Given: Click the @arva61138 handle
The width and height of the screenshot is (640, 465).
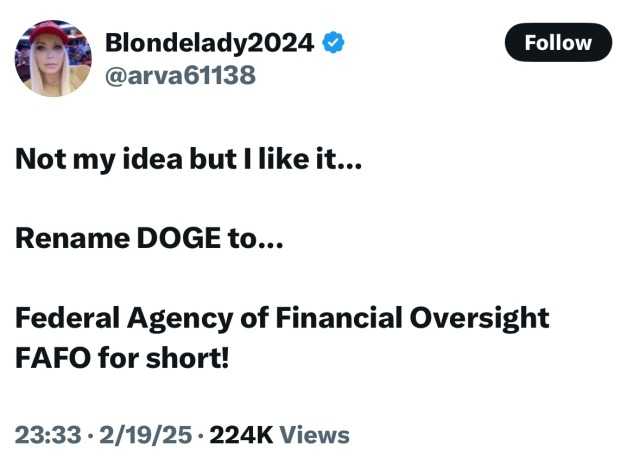Looking at the screenshot, I should point(180,75).
